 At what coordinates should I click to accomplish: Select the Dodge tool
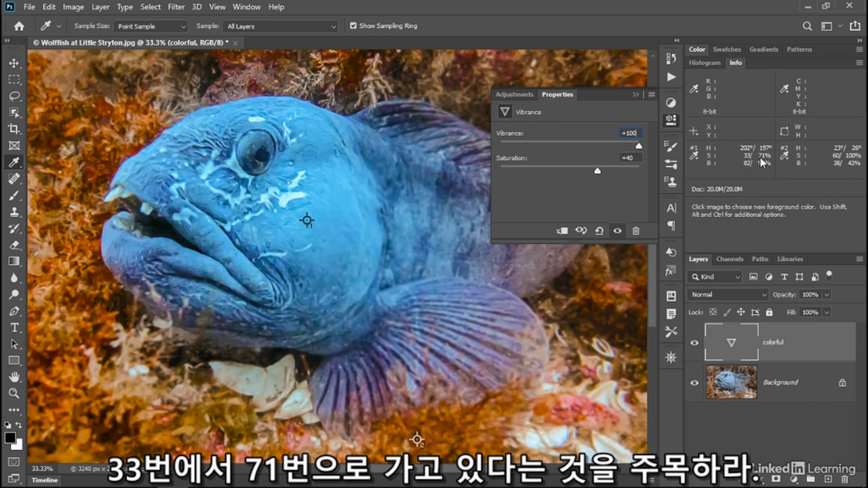(14, 294)
